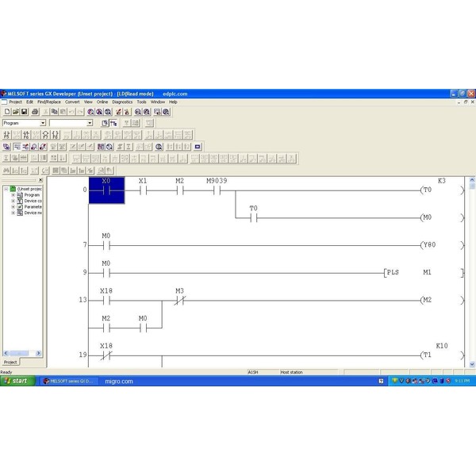Click the Windows Start button
Viewport: 476px width, 476px height.
coord(16,381)
